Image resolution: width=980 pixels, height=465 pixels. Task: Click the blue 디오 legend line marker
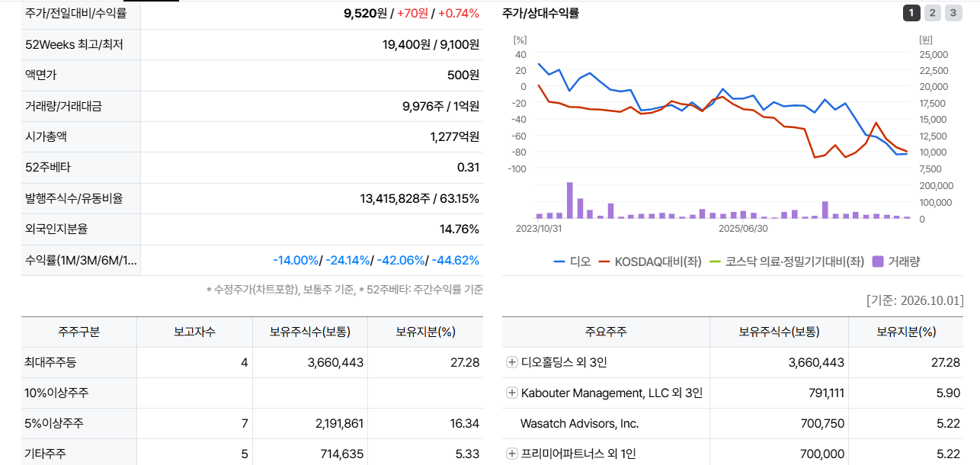(x=559, y=261)
